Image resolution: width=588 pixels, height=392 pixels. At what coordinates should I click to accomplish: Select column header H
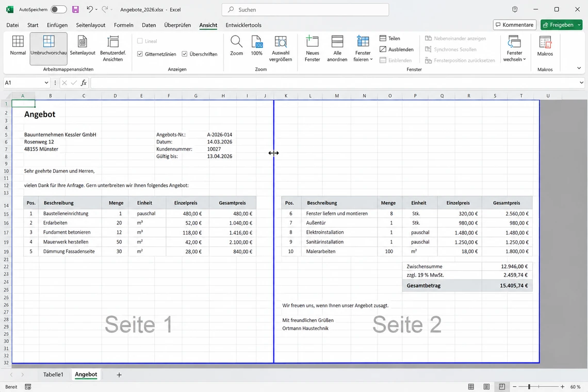223,95
